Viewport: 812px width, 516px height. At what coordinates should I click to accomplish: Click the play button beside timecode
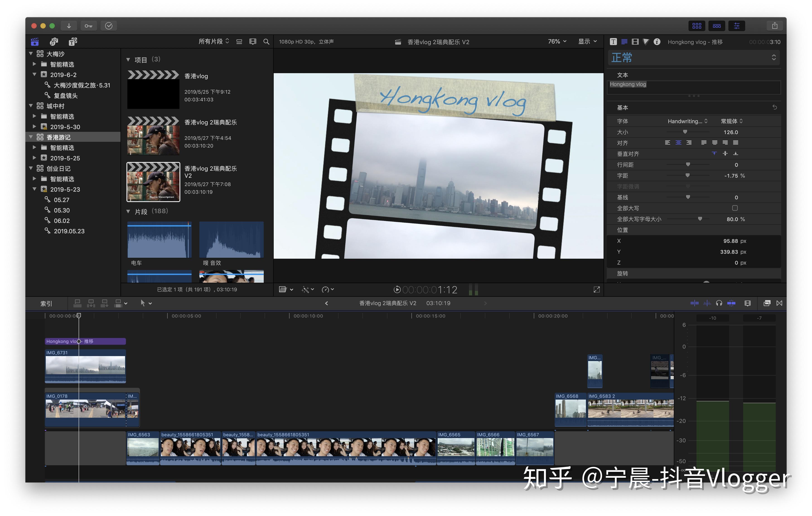pos(397,289)
